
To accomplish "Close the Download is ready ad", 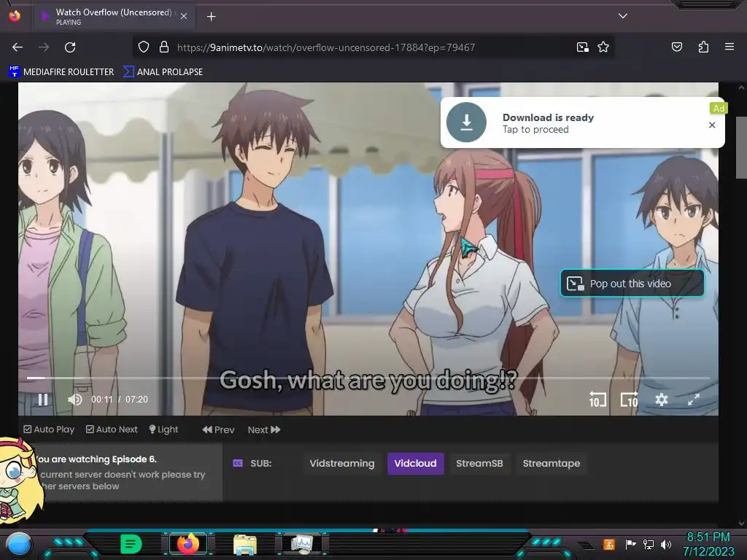I will 712,125.
